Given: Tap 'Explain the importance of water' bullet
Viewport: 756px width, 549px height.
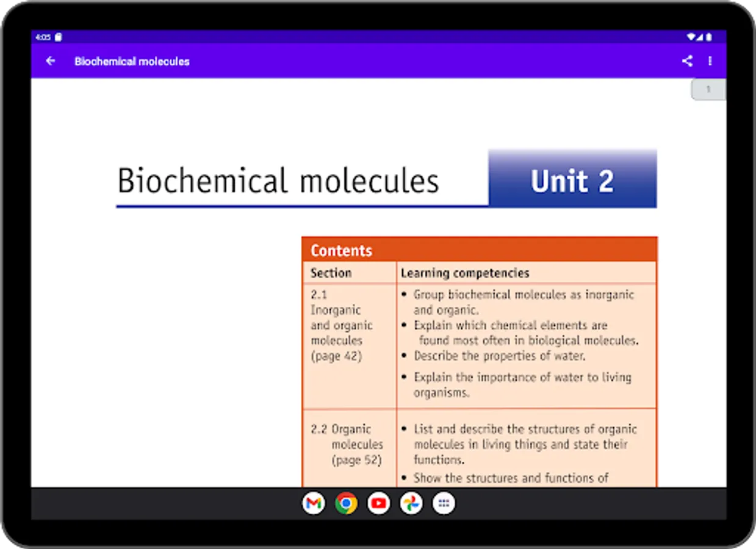Looking at the screenshot, I should click(516, 385).
